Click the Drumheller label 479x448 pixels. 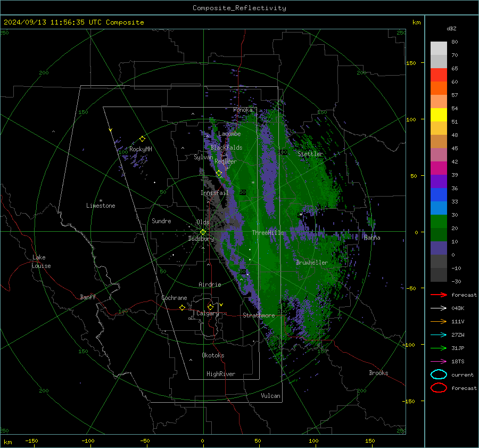pyautogui.click(x=312, y=263)
